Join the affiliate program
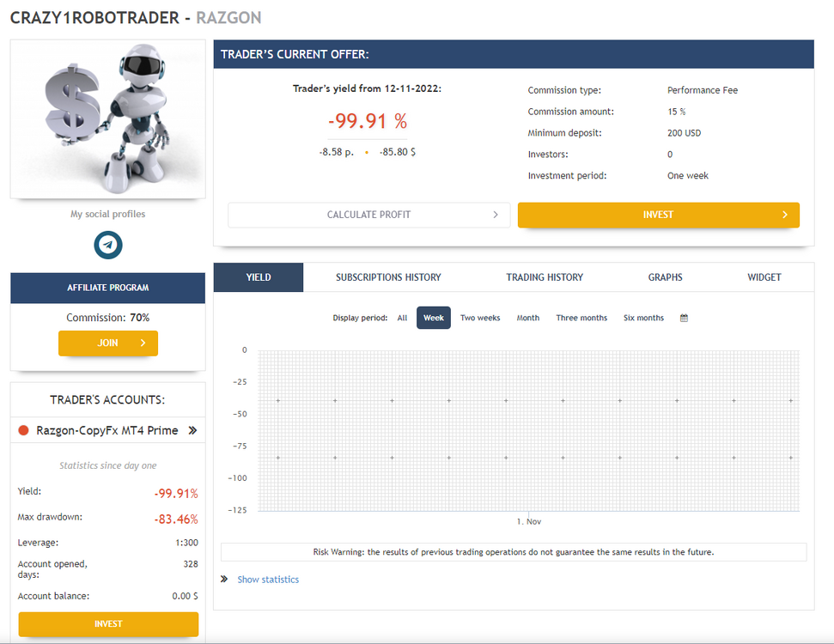Viewport: 834px width, 644px height. coord(108,343)
